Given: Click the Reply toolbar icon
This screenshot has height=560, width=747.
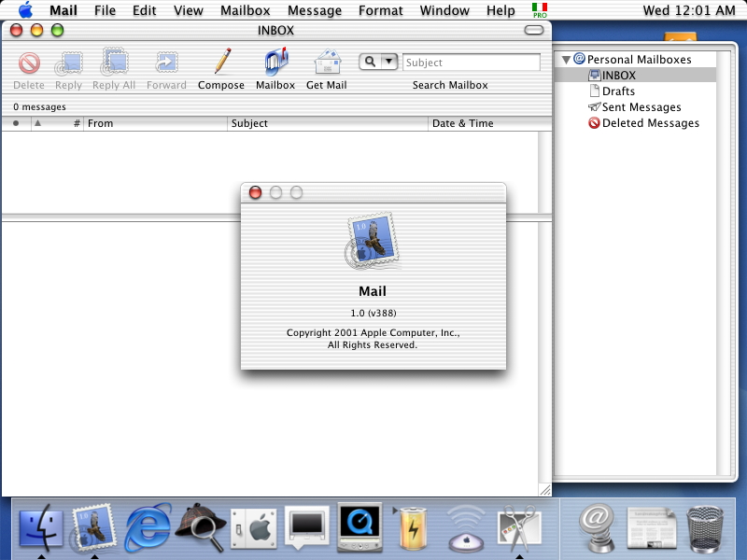Looking at the screenshot, I should coord(67,63).
